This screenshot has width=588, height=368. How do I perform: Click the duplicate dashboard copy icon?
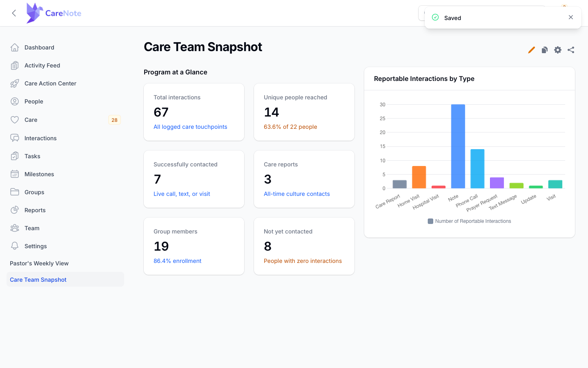tap(545, 50)
